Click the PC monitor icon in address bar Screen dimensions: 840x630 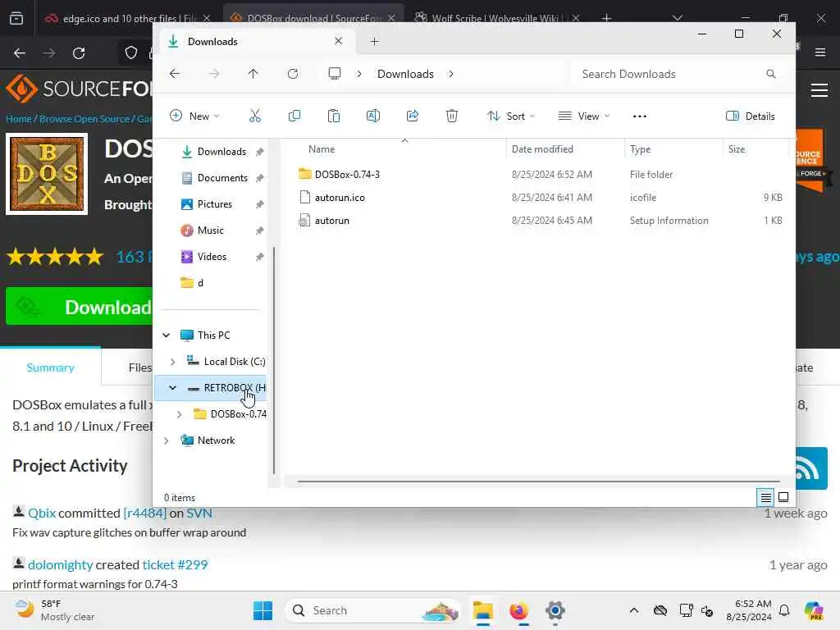coord(335,73)
